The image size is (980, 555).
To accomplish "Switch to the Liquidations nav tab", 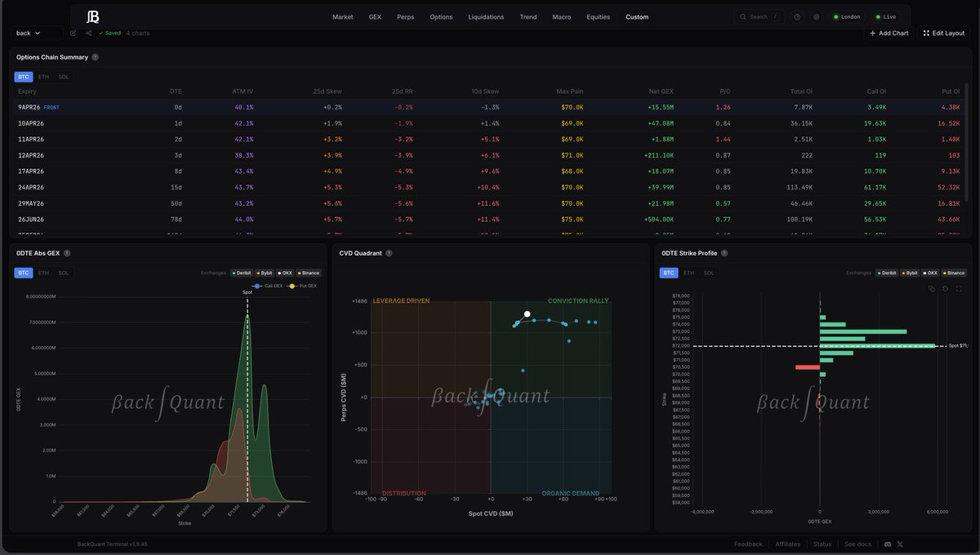I will point(486,16).
